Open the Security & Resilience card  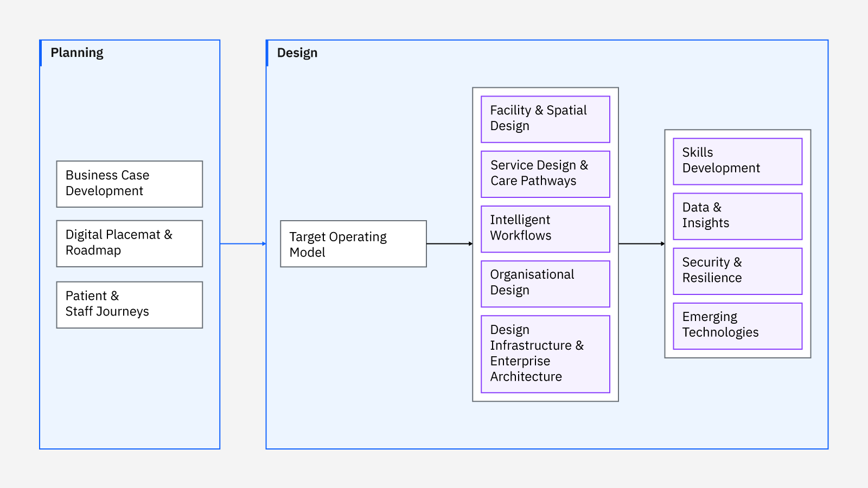pos(738,271)
